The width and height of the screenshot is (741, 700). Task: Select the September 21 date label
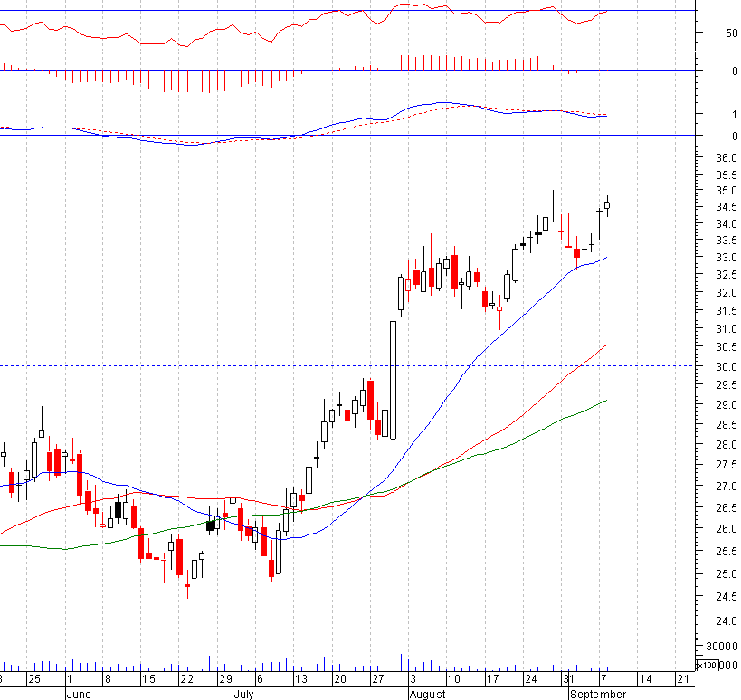683,679
